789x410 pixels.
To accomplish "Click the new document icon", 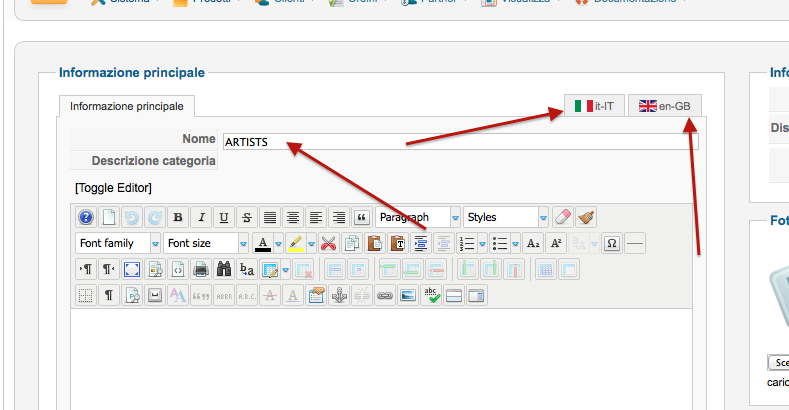I will pyautogui.click(x=109, y=217).
